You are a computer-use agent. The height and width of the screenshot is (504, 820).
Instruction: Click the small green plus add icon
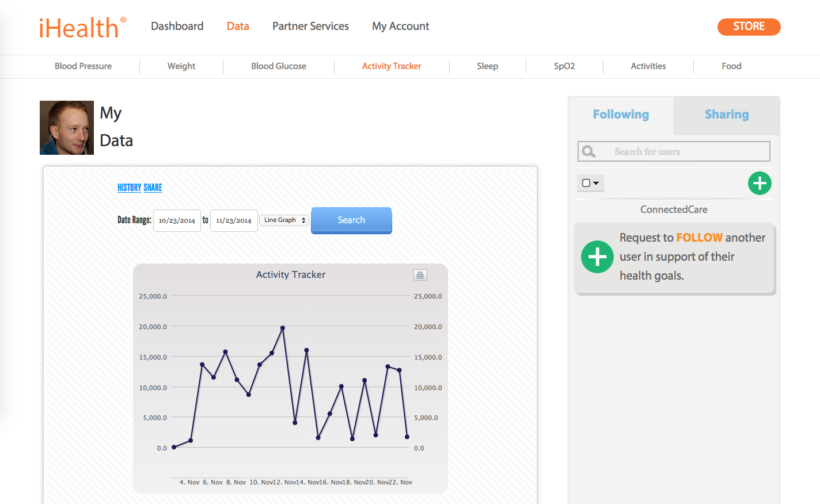click(x=760, y=184)
